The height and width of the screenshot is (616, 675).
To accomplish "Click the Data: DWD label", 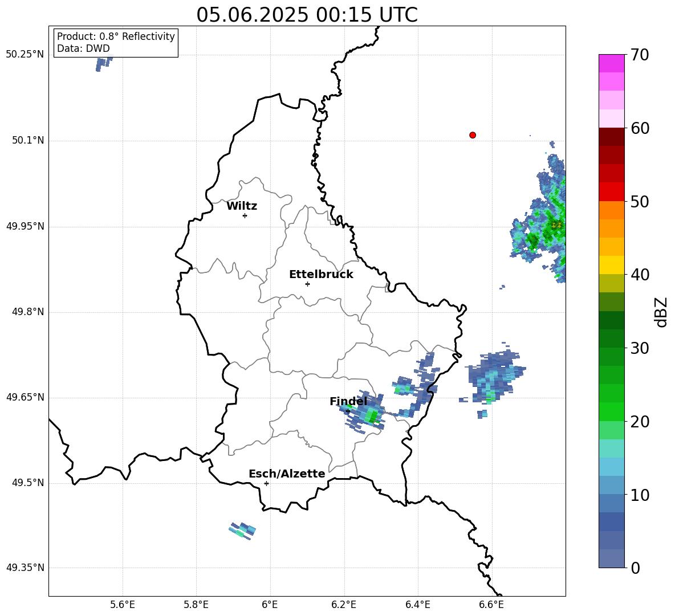I will click(83, 48).
